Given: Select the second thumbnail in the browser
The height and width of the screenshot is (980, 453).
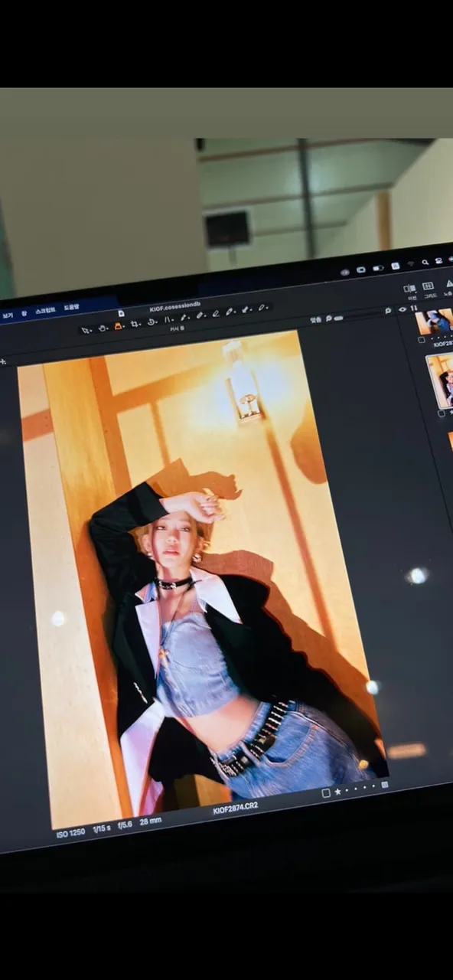Looking at the screenshot, I should 441,381.
